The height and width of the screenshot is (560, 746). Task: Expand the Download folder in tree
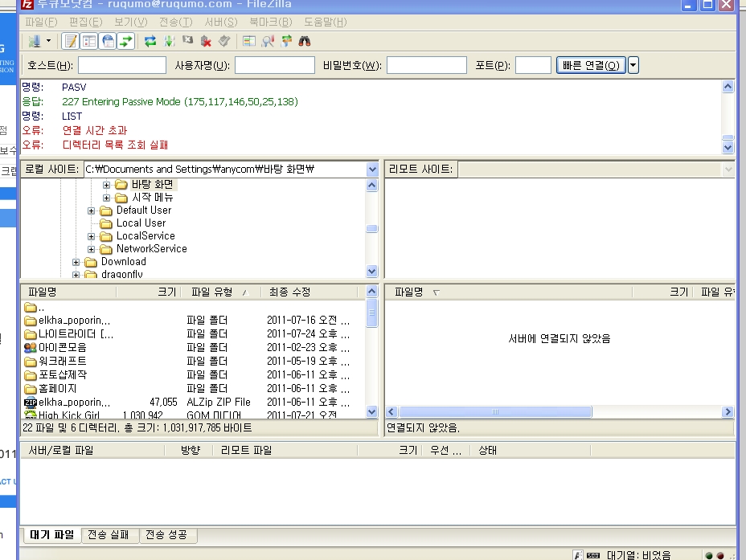click(76, 262)
